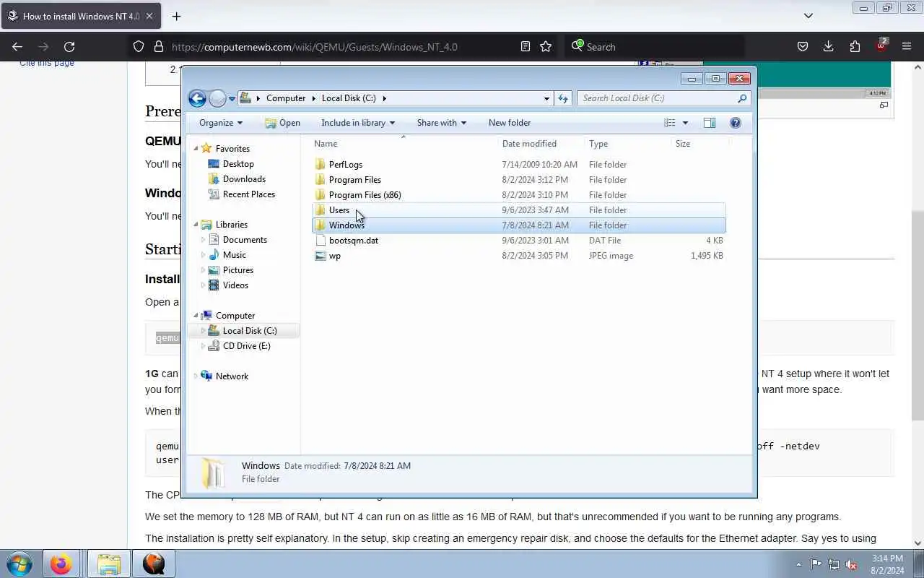Image resolution: width=924 pixels, height=578 pixels.
Task: Open Firefox Pocket save icon
Action: click(x=802, y=46)
